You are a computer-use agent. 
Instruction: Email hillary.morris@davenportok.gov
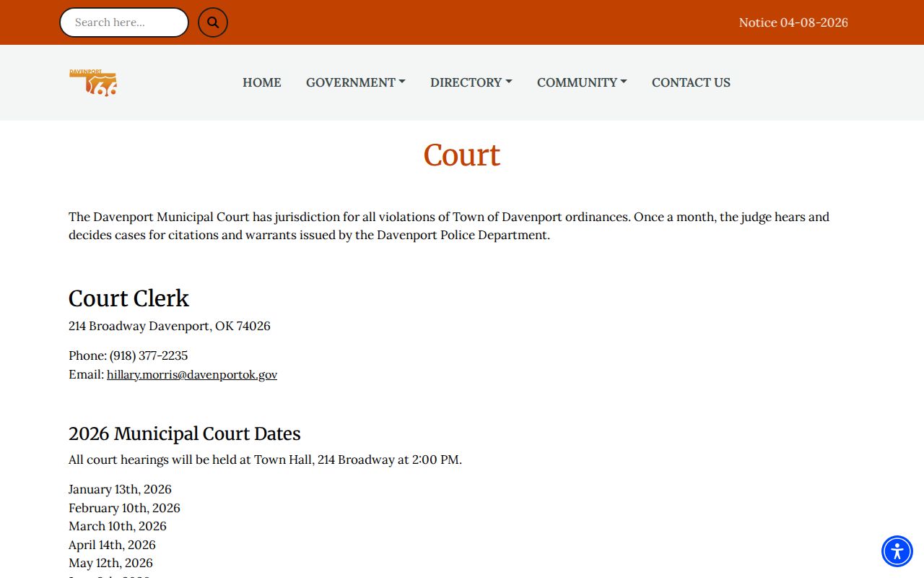(x=192, y=374)
